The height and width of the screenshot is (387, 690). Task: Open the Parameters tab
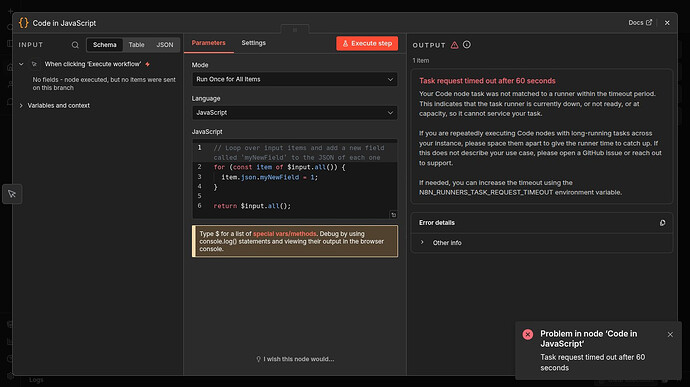coord(209,43)
